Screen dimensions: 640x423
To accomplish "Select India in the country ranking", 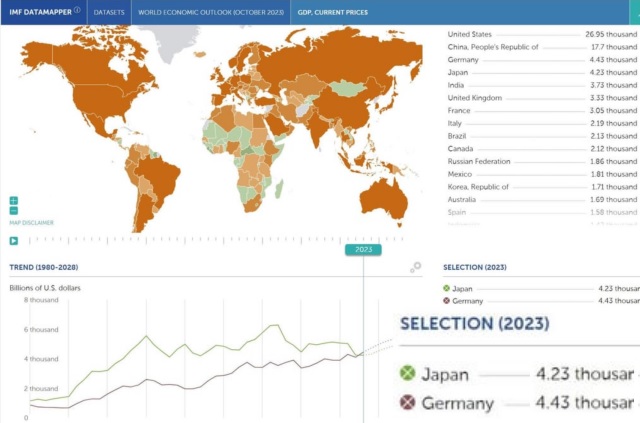I will pyautogui.click(x=542, y=85).
